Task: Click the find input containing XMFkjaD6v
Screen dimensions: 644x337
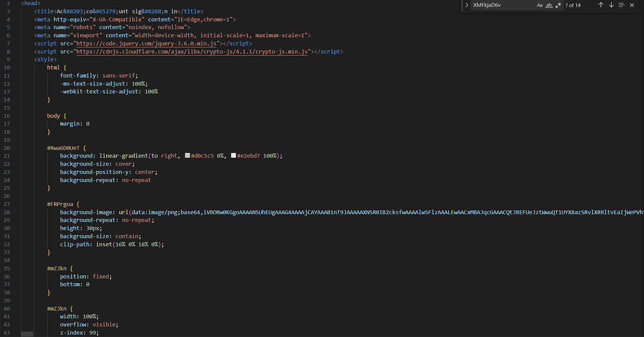Action: [517, 5]
